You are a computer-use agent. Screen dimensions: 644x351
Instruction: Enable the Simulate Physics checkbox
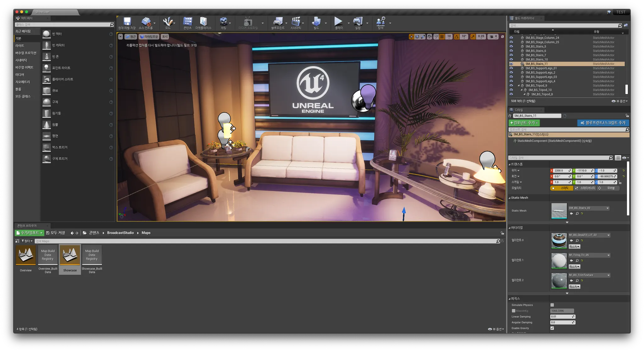pos(552,305)
